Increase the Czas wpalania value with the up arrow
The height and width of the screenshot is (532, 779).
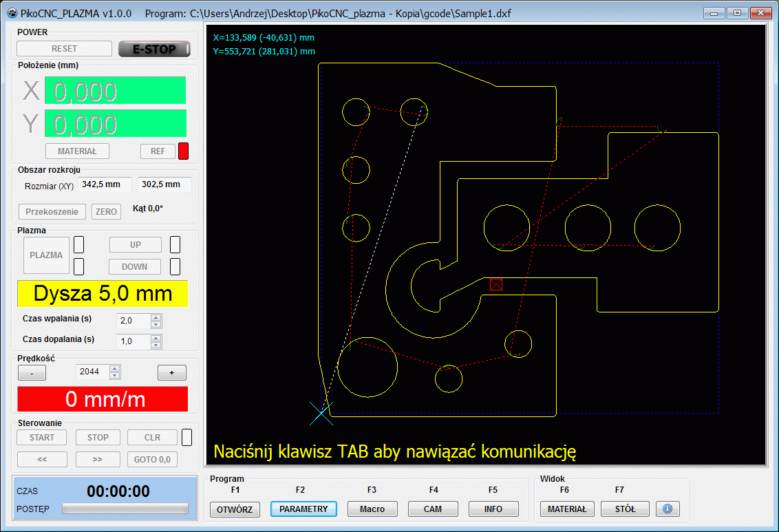[156, 317]
